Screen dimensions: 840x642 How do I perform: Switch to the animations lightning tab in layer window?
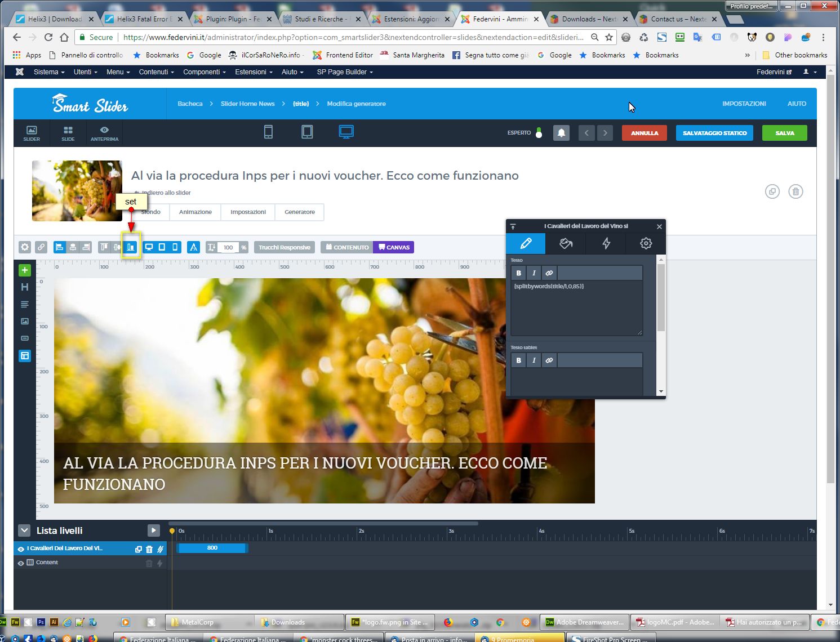[606, 243]
